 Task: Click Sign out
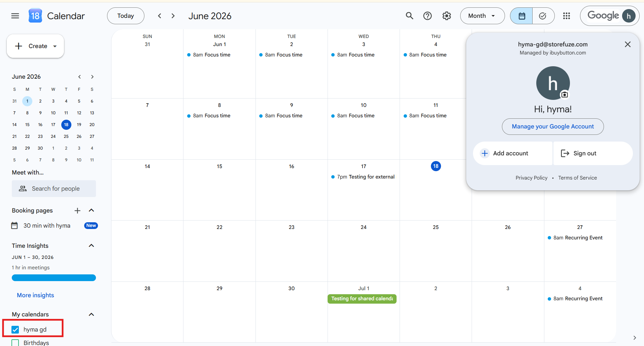click(x=593, y=153)
